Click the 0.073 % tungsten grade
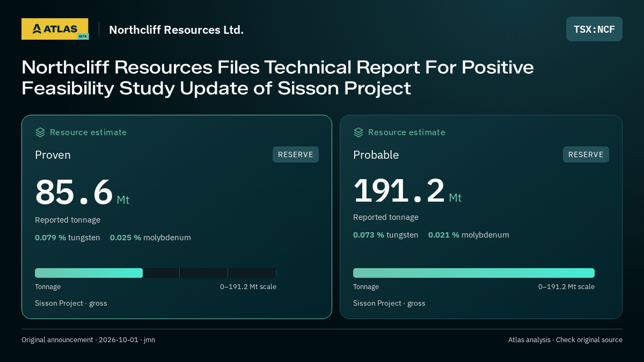This screenshot has width=644, height=362. coord(386,235)
